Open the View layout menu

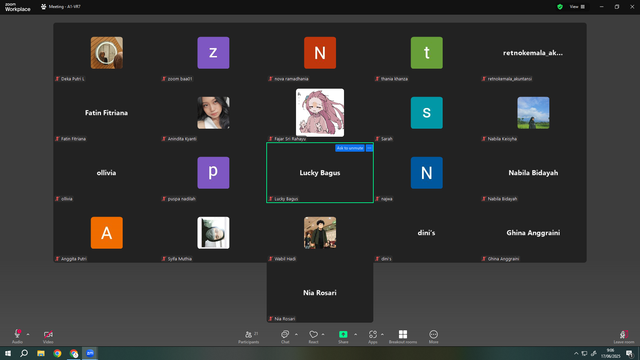coord(577,7)
